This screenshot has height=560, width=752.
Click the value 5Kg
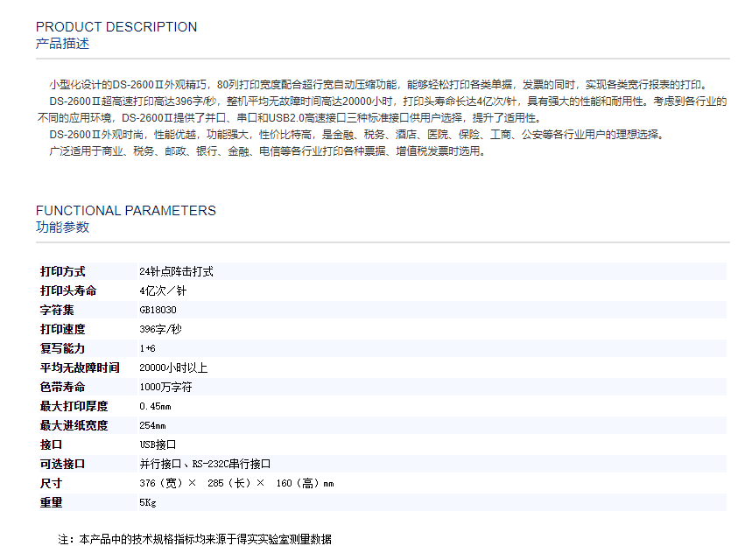(148, 502)
